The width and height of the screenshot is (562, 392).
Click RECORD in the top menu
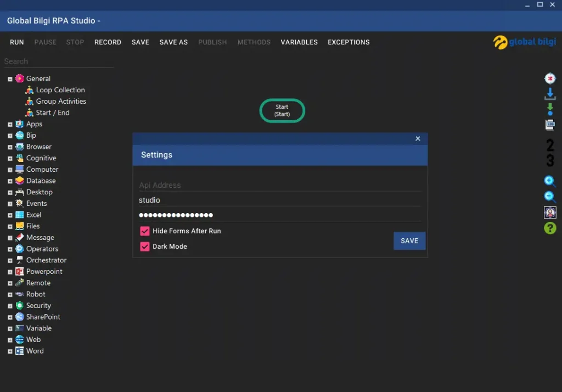pos(108,42)
